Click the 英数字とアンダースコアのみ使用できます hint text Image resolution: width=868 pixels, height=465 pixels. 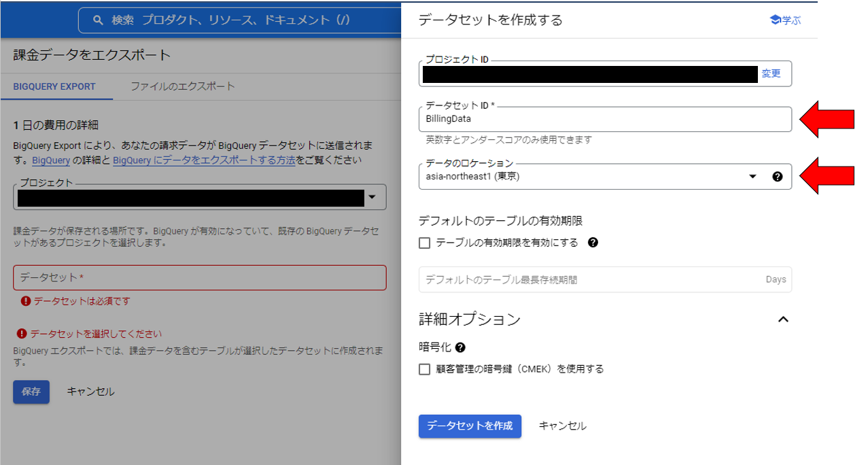(508, 139)
